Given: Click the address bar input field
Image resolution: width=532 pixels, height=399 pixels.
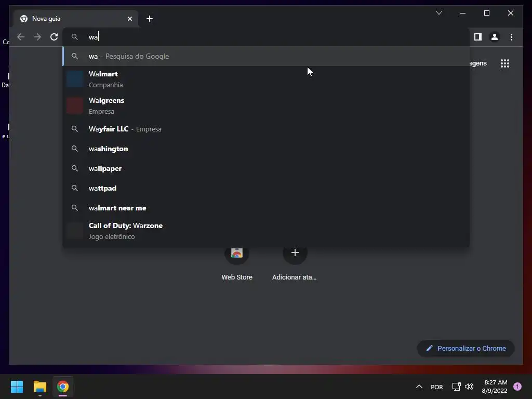Looking at the screenshot, I should [266, 37].
